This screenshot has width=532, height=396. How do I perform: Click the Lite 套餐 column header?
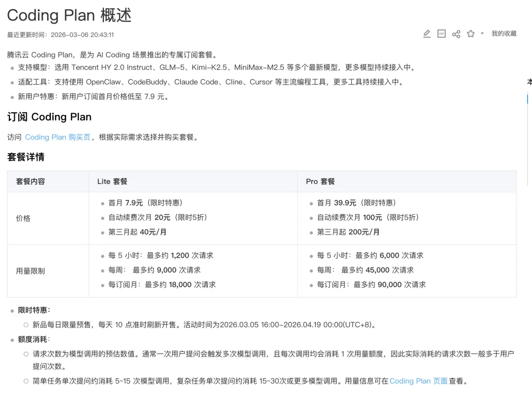pos(112,182)
